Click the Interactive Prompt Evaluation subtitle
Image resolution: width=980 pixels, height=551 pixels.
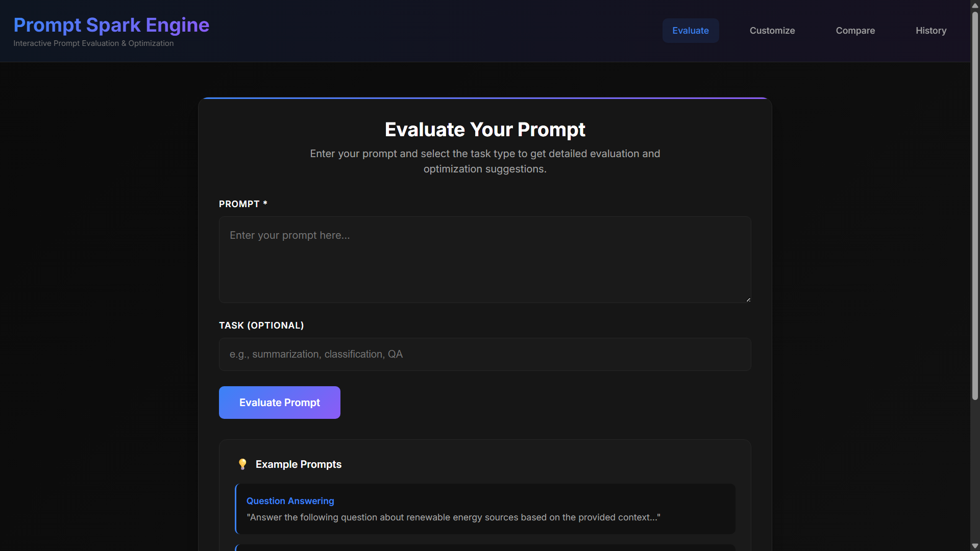[93, 43]
